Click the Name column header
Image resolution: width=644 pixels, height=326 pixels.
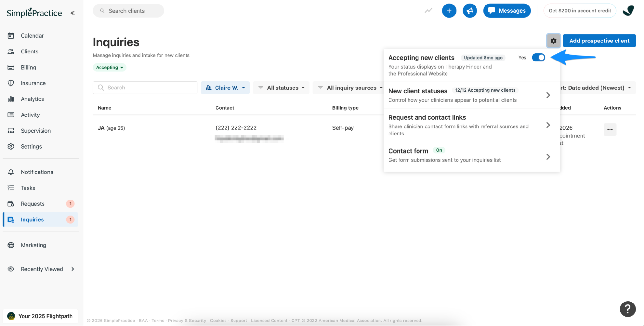(x=104, y=108)
